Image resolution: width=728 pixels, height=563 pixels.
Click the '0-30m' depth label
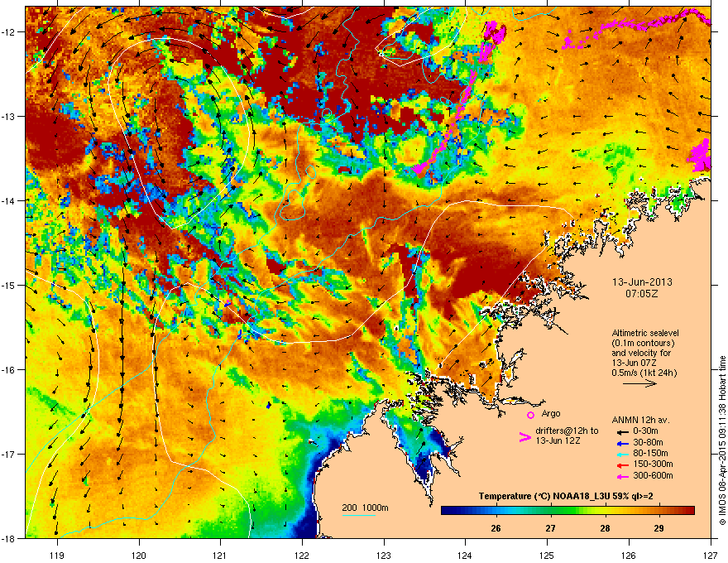(645, 431)
